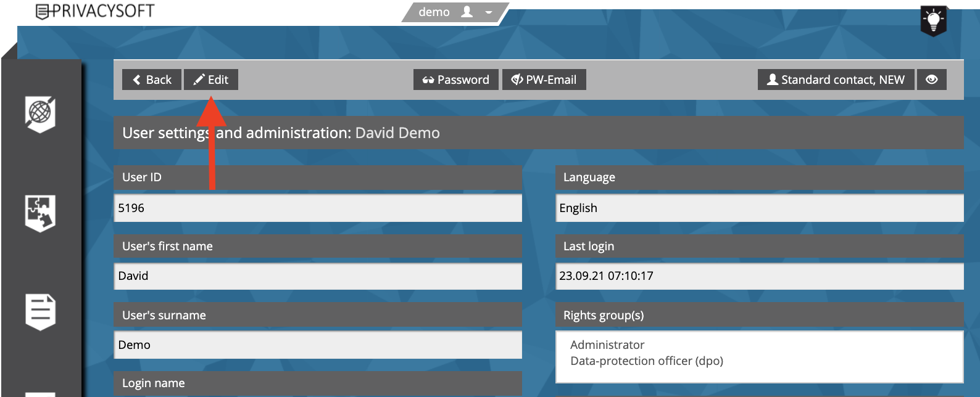Viewport: 980px width, 397px height.
Task: Click the Last login field value
Action: [760, 276]
